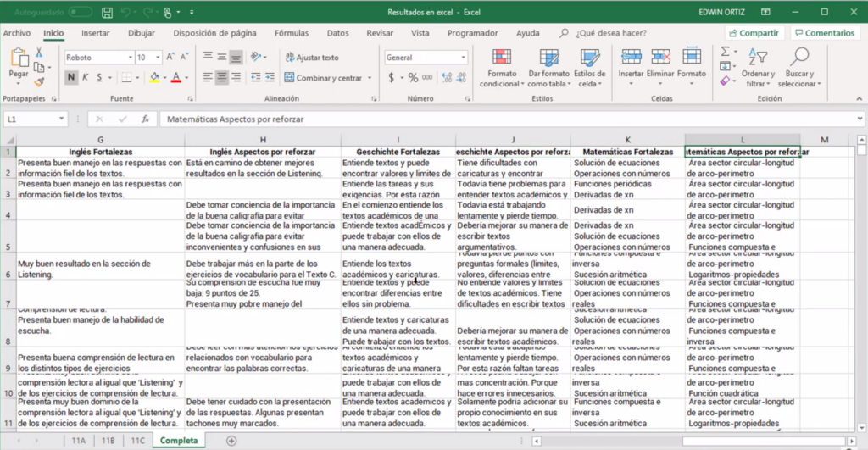Open the Fuente dialog launcher
Image resolution: width=868 pixels, height=450 pixels.
[191, 99]
